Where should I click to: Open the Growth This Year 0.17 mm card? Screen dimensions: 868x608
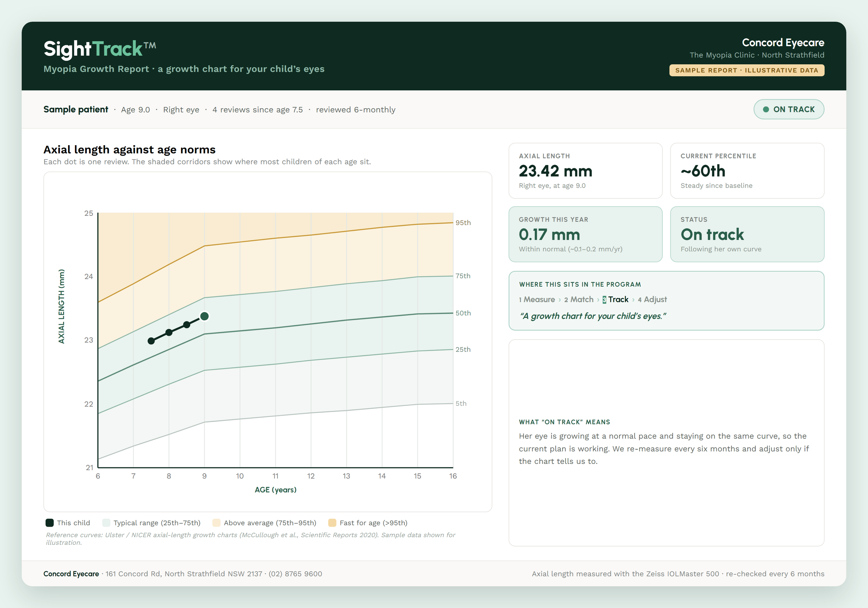point(585,234)
